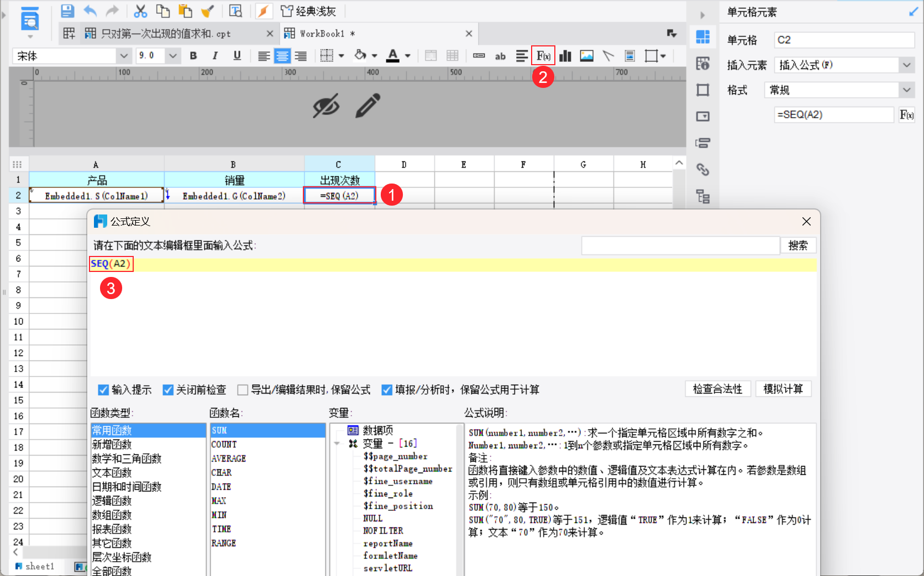Toggle italic formatting
Viewport: 924px width, 576px height.
(215, 56)
